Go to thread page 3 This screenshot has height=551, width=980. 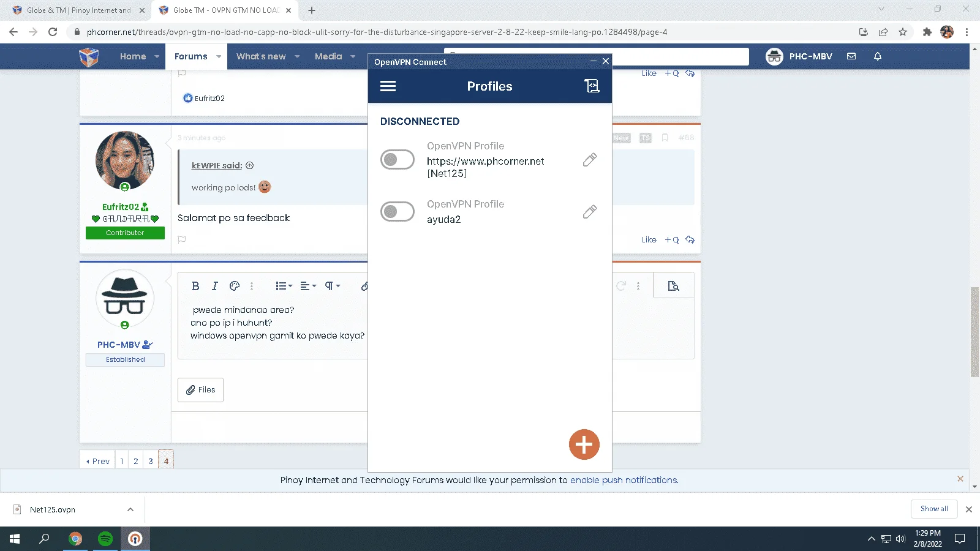[151, 461]
